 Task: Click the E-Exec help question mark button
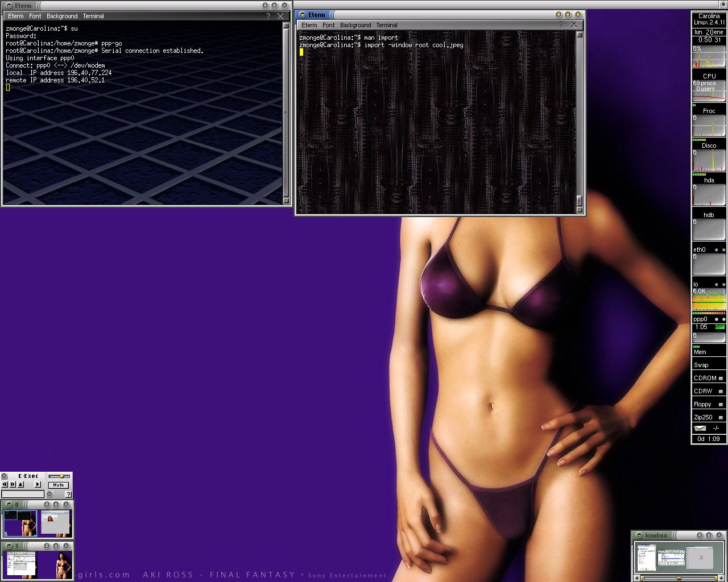point(68,494)
